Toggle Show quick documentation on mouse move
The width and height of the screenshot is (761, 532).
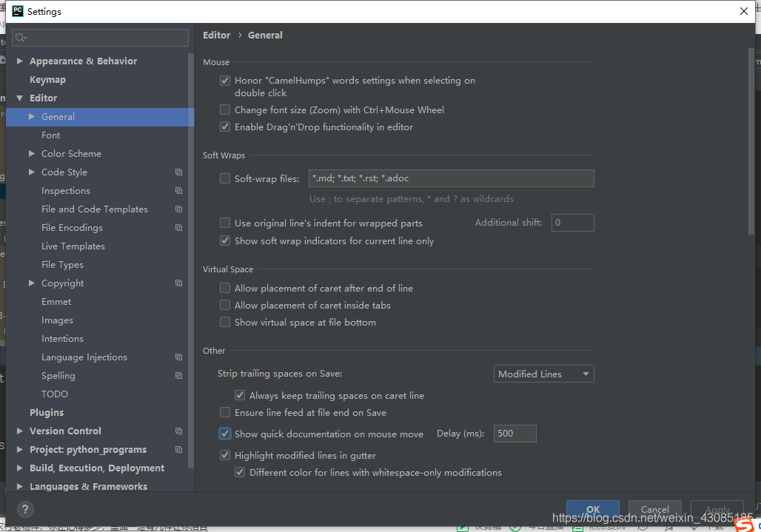click(x=225, y=434)
